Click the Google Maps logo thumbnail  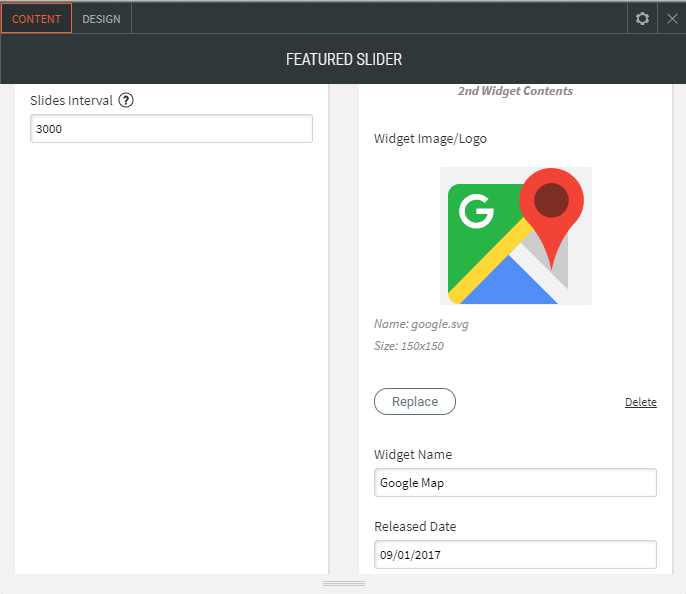point(515,236)
